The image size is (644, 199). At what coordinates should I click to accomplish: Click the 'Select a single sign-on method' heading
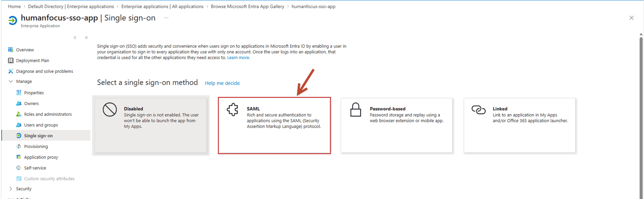pos(148,82)
